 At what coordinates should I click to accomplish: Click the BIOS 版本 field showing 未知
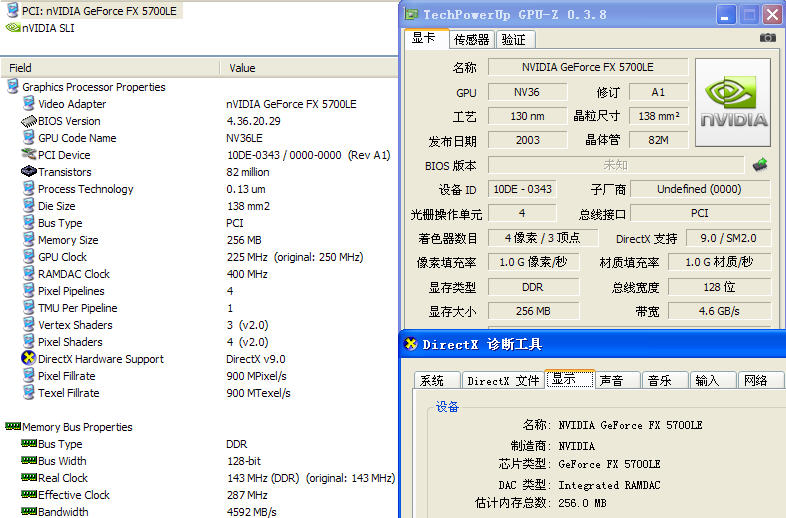616,164
